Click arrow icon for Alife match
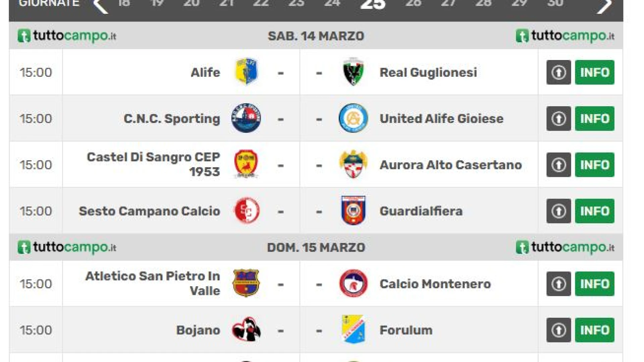The width and height of the screenshot is (644, 362). coord(558,72)
